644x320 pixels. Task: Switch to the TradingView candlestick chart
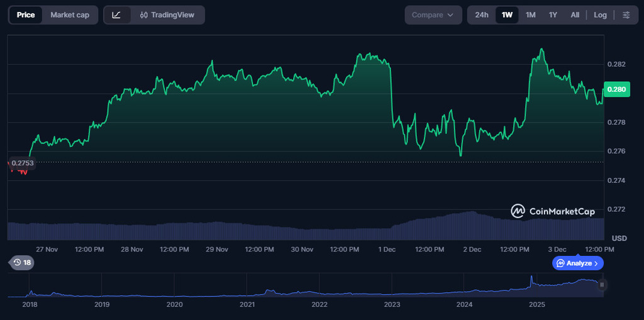point(167,15)
